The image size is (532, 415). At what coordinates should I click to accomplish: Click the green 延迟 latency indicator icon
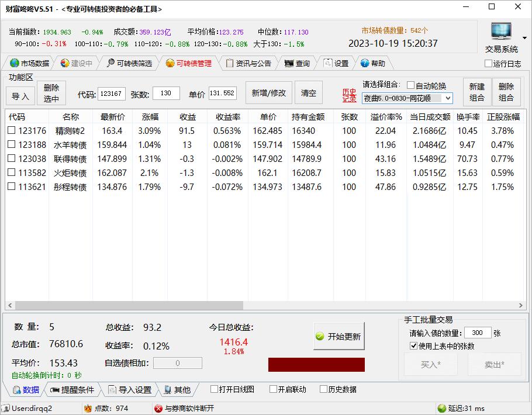coord(441,409)
